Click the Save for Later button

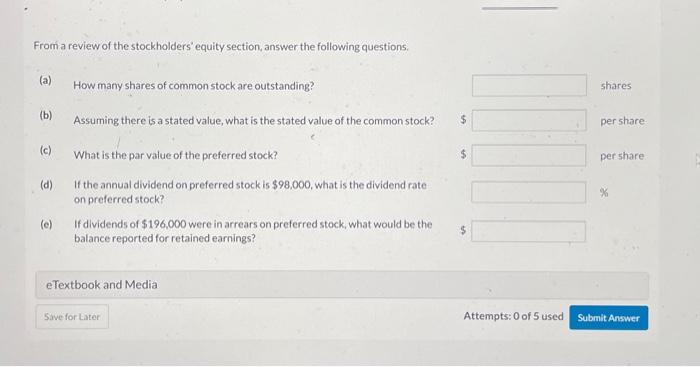coord(72,317)
